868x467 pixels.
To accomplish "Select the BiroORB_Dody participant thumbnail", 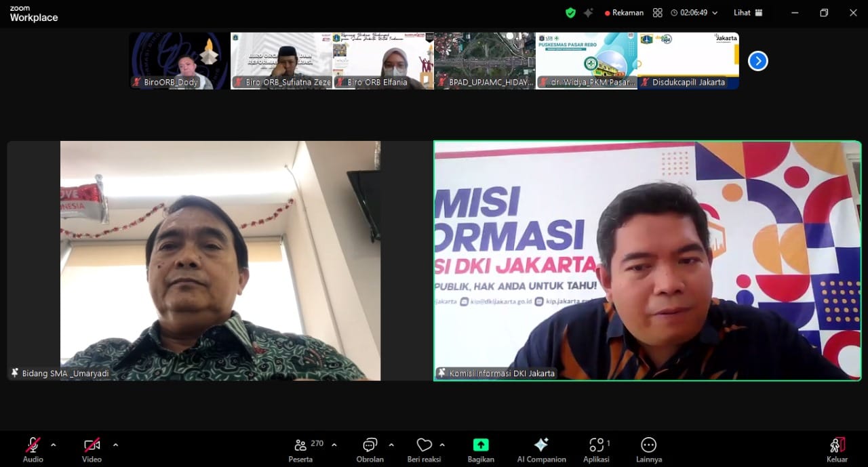I will 180,61.
